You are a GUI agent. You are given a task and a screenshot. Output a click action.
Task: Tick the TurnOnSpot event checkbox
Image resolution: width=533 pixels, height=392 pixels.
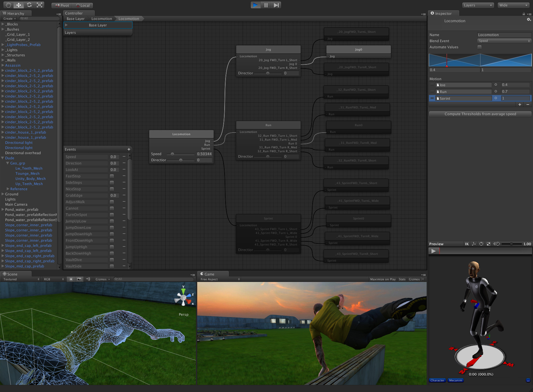pyautogui.click(x=112, y=215)
